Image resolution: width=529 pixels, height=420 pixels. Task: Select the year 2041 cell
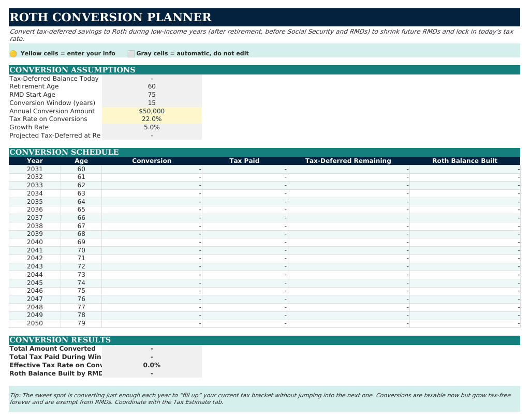click(35, 250)
